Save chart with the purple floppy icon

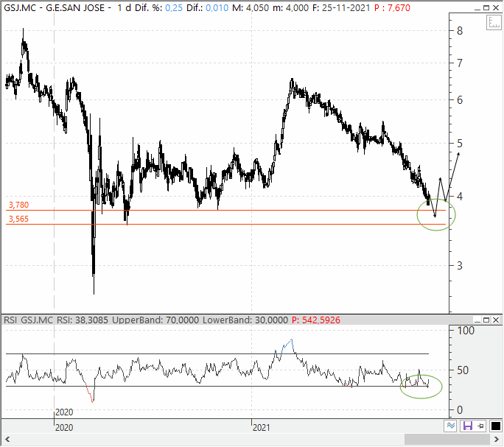[467, 426]
